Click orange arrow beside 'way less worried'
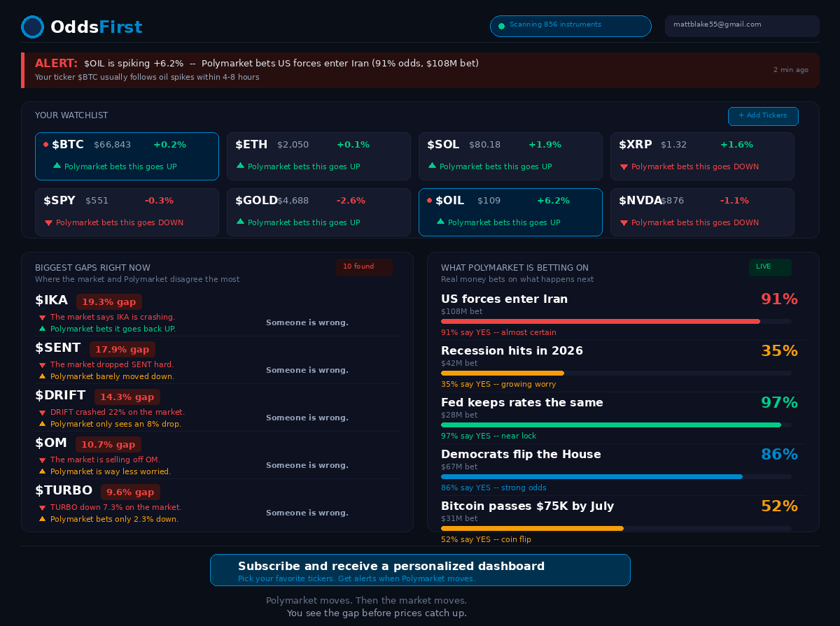 tap(43, 471)
